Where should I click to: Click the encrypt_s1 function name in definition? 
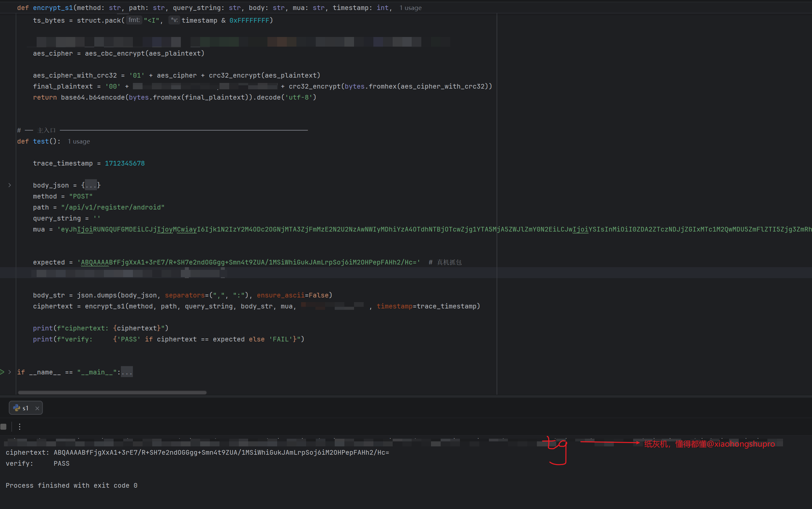point(53,8)
